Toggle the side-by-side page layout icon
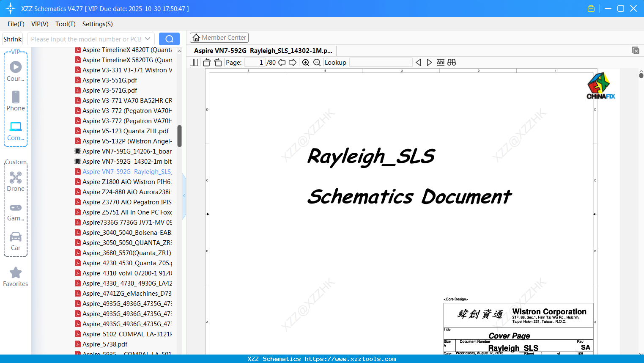The image size is (644, 363). pyautogui.click(x=194, y=63)
